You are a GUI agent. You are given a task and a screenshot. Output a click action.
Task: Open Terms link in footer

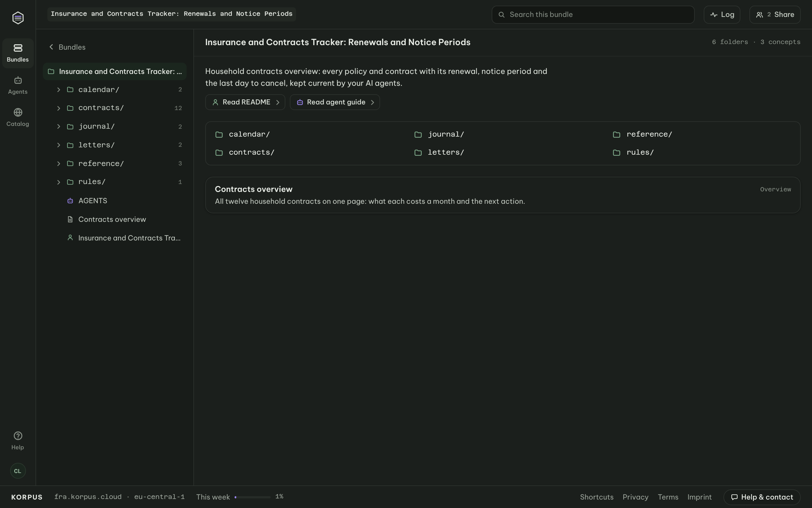pos(668,497)
